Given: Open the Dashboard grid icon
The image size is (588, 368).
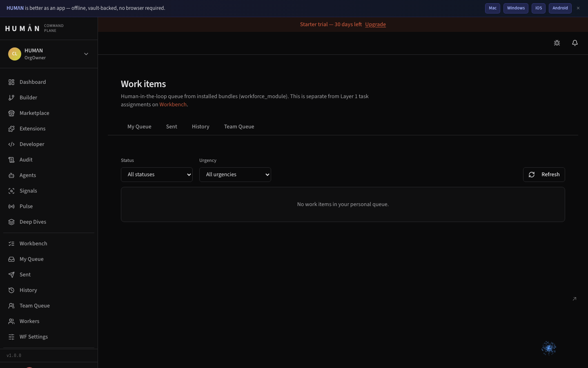Looking at the screenshot, I should point(11,82).
